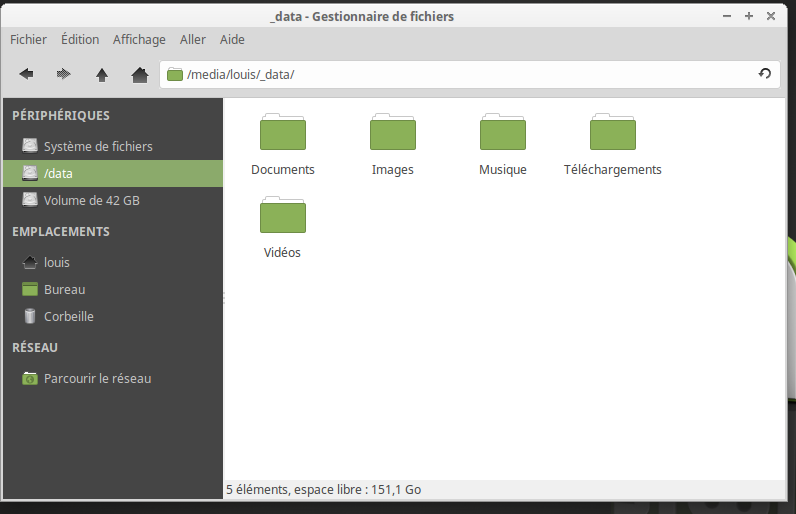Select Système de fichiers in sidebar
Viewport: 796px width, 514px height.
click(x=113, y=146)
